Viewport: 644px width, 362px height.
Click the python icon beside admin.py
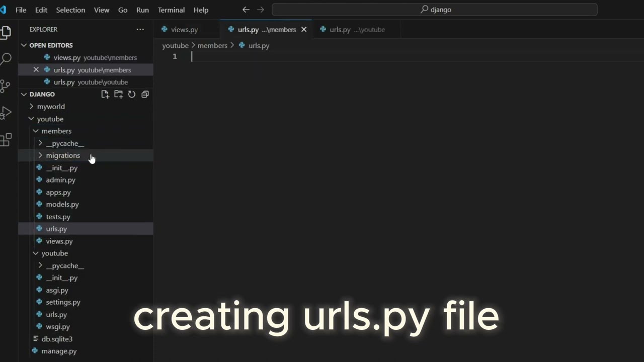(x=39, y=179)
